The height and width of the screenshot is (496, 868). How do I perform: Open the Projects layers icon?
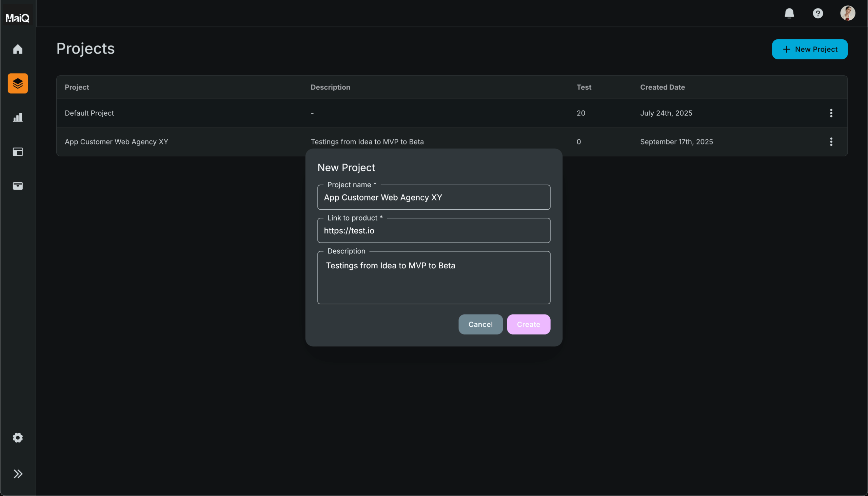coord(18,83)
